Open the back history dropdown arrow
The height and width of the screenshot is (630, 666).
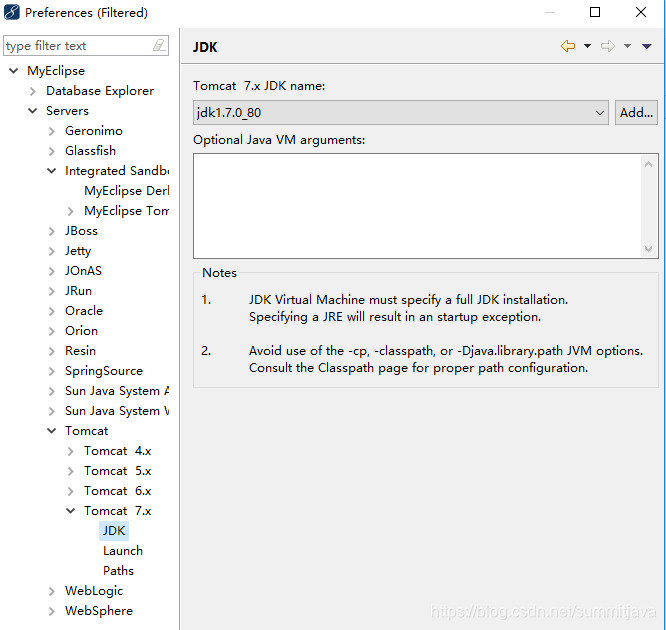[587, 46]
